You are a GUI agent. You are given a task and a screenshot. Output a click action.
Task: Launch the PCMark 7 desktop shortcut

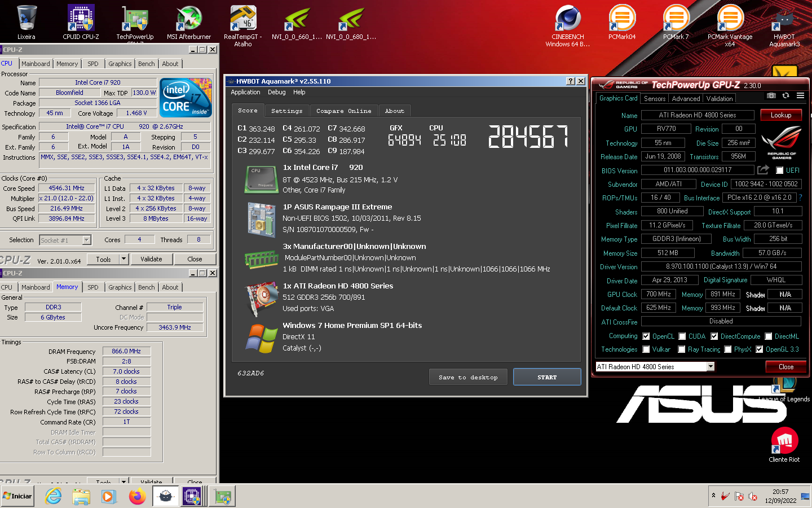coord(676,23)
